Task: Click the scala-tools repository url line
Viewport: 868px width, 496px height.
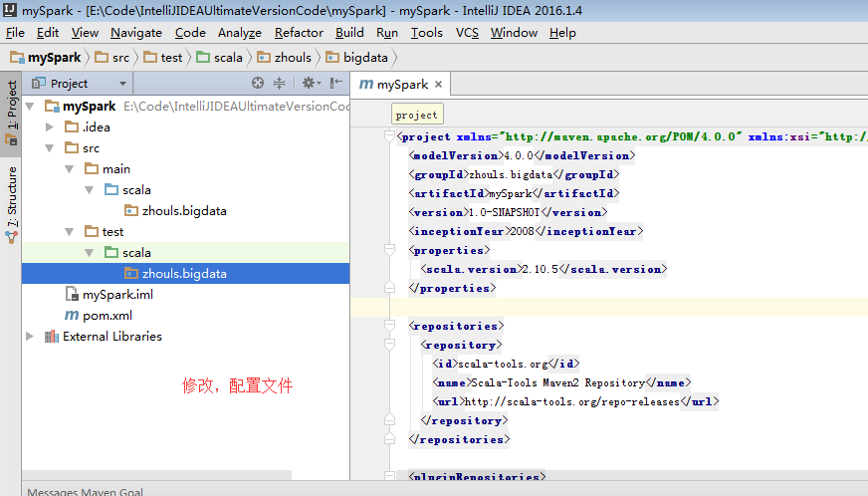Action: point(575,401)
